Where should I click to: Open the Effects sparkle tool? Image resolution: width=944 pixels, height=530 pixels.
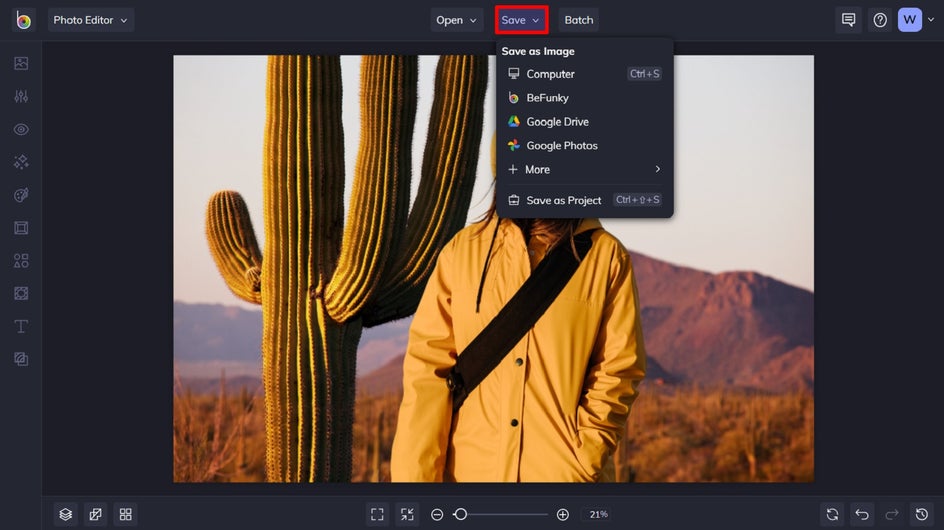pyautogui.click(x=21, y=162)
